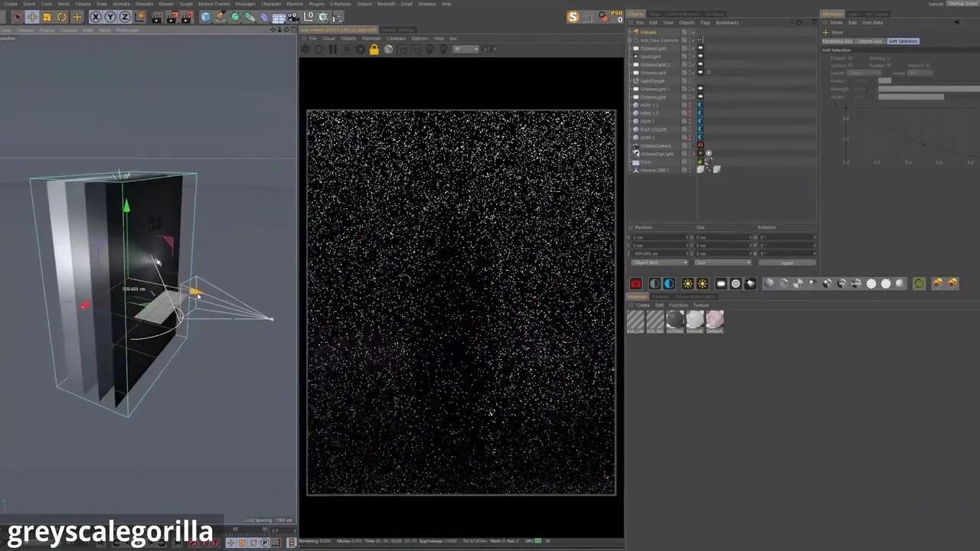The height and width of the screenshot is (551, 980).
Task: Pause the Octane Live Viewer render
Action: coord(333,50)
